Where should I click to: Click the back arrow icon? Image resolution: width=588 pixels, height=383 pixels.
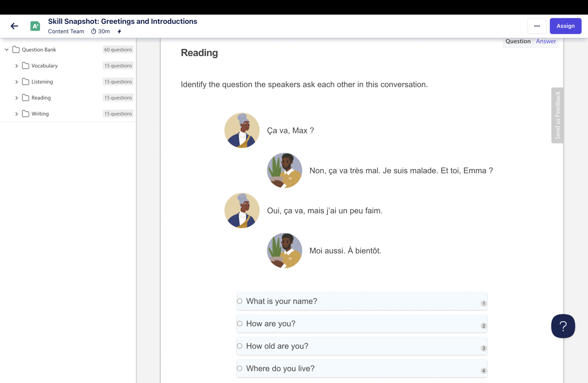(14, 26)
